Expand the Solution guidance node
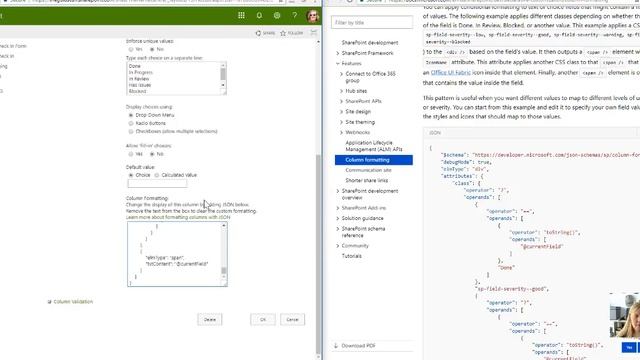 [x=338, y=218]
